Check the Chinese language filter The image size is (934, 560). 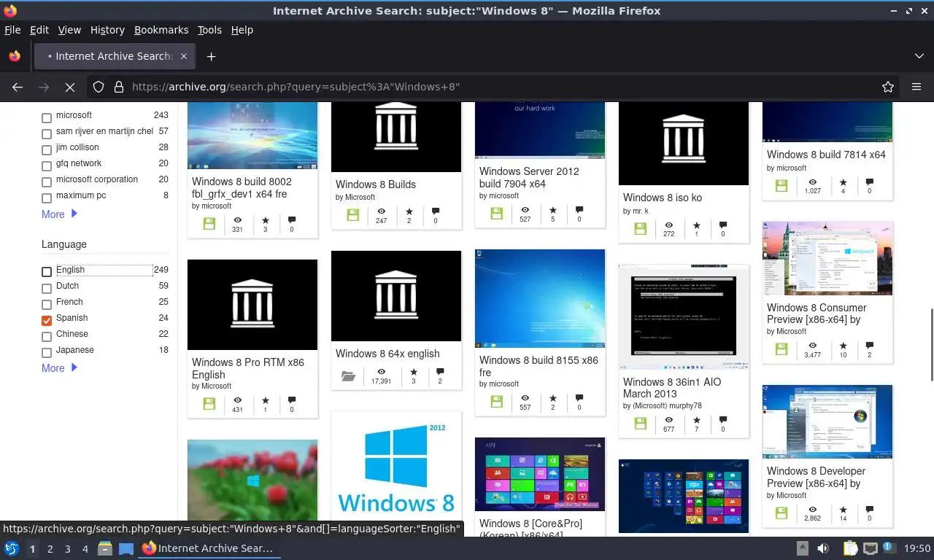tap(47, 336)
